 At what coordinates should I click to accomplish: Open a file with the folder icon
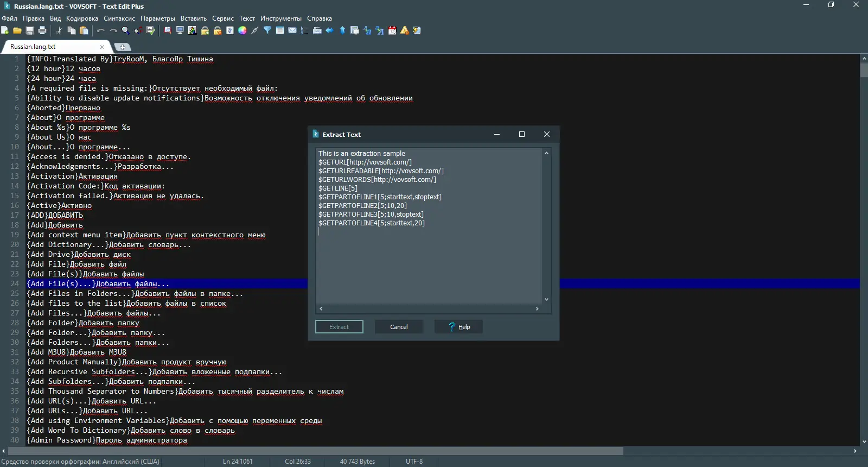[x=17, y=30]
